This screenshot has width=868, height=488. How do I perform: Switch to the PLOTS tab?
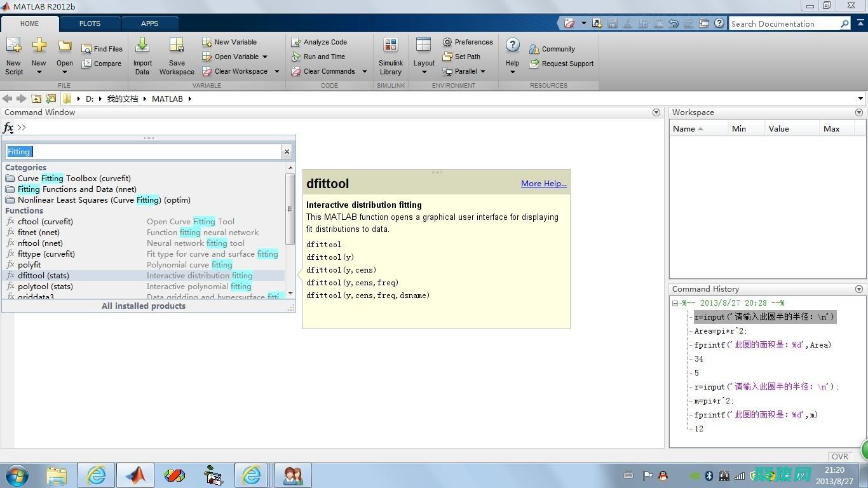(x=90, y=24)
